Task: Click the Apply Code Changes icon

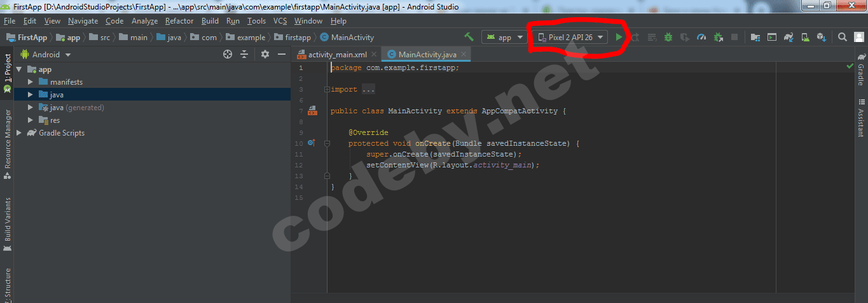Action: tap(652, 37)
